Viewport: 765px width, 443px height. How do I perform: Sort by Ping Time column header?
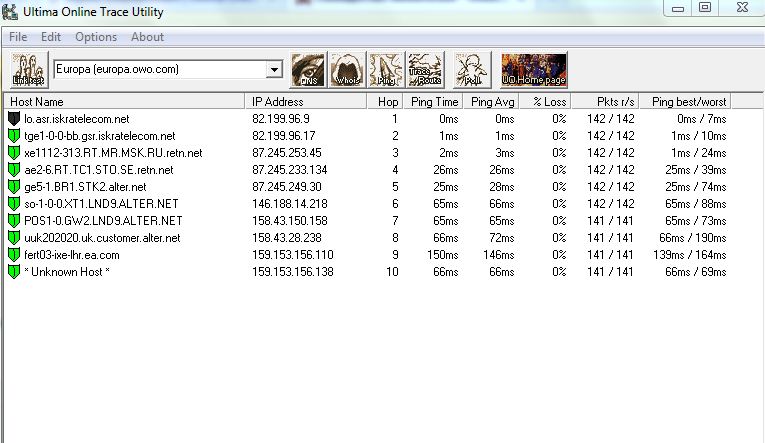434,101
